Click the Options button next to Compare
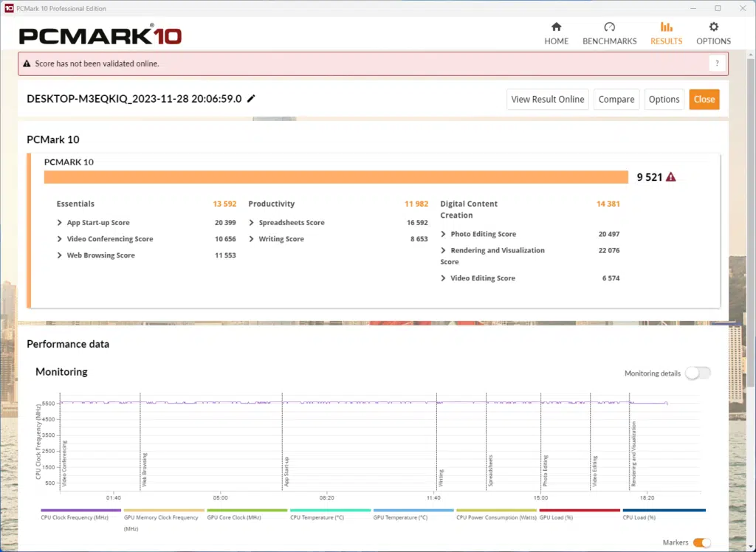Screen dimensions: 756x552 663,99
